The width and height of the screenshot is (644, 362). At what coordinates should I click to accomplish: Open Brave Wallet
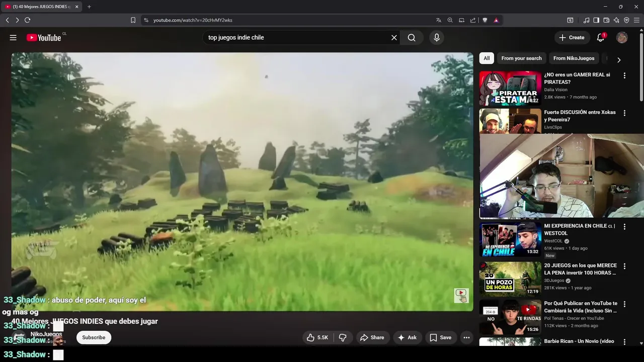point(606,20)
